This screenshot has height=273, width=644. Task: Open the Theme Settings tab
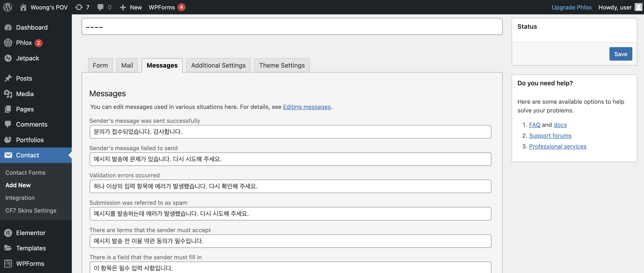coord(282,65)
